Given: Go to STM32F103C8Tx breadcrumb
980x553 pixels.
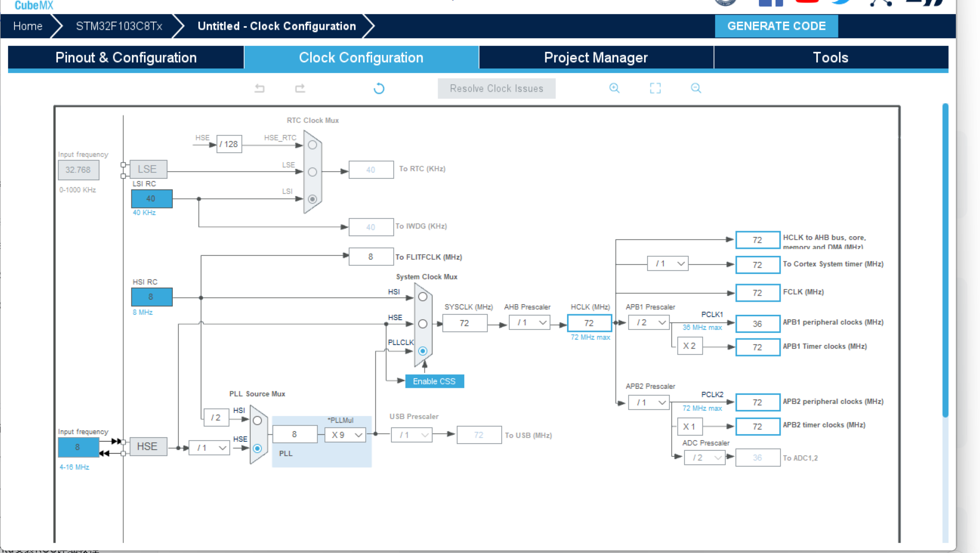Looking at the screenshot, I should click(x=119, y=26).
